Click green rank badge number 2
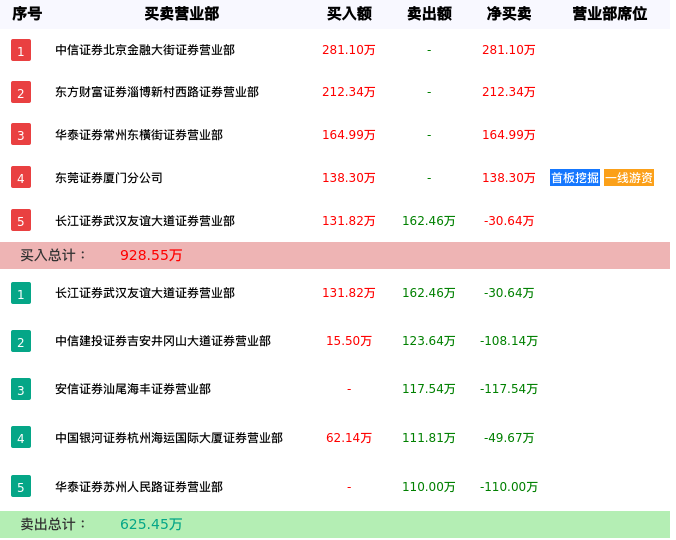This screenshot has height=540, width=676. tap(21, 341)
